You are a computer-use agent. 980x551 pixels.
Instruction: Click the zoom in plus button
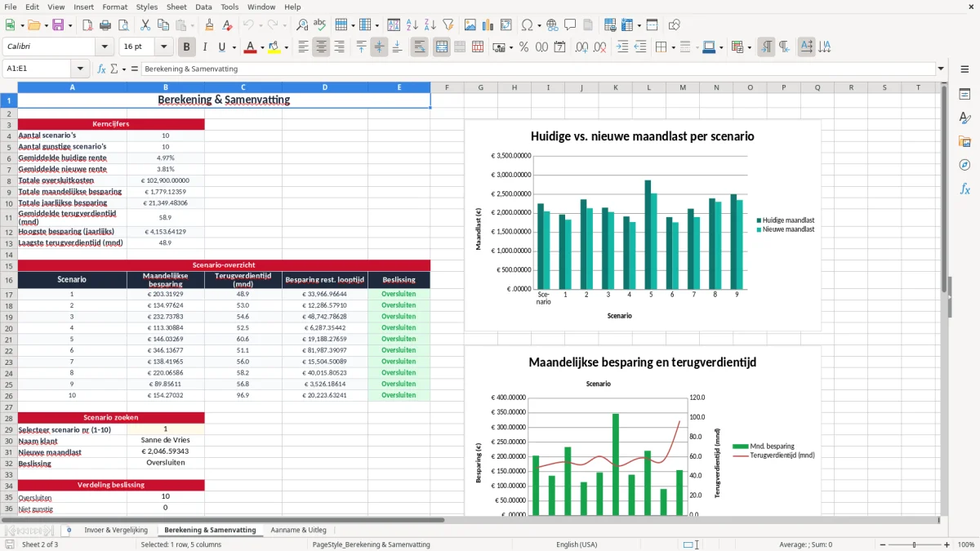[x=947, y=544]
